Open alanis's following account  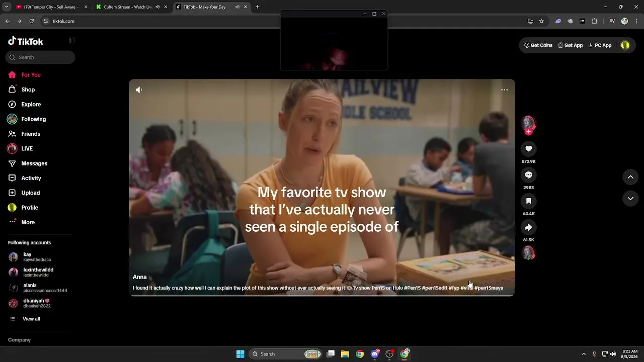click(x=38, y=288)
